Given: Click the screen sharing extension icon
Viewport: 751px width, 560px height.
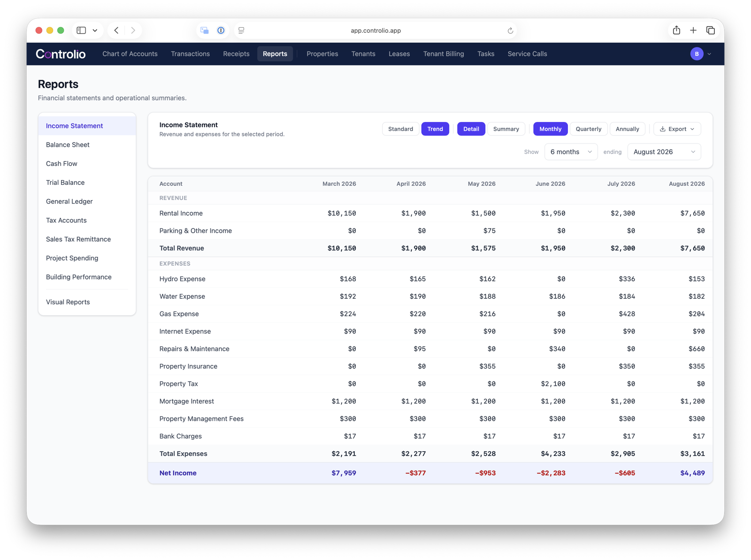Looking at the screenshot, I should 205,30.
